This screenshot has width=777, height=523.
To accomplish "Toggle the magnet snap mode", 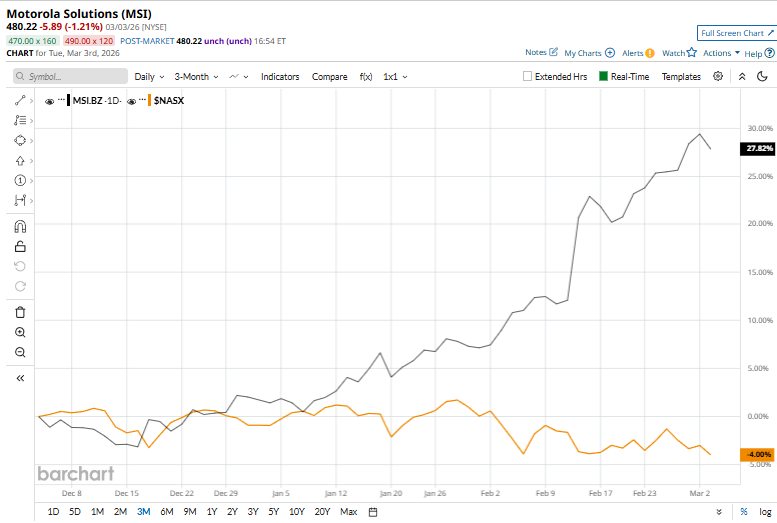I will (x=20, y=226).
